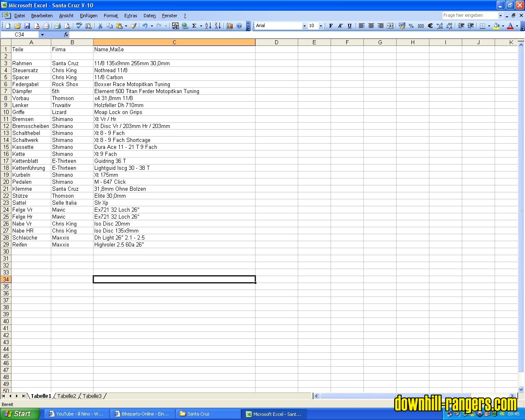Toggle italic formatting (K)
The image size is (525, 420).
[340, 26]
